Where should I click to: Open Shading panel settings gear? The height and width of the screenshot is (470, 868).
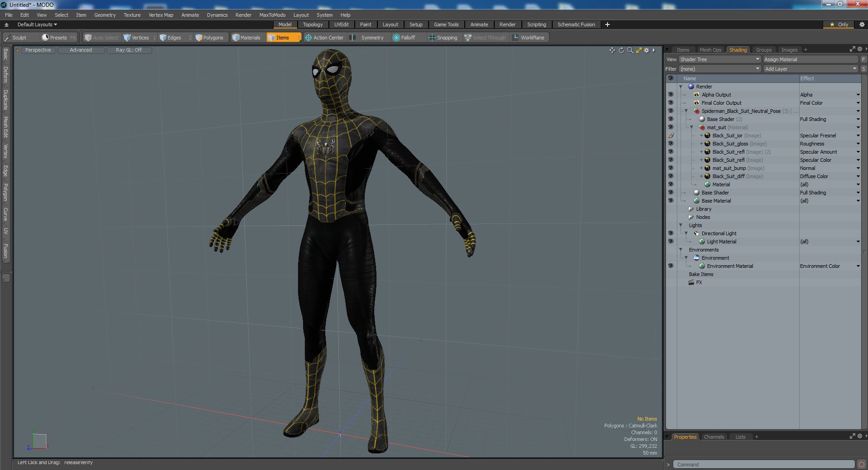859,49
